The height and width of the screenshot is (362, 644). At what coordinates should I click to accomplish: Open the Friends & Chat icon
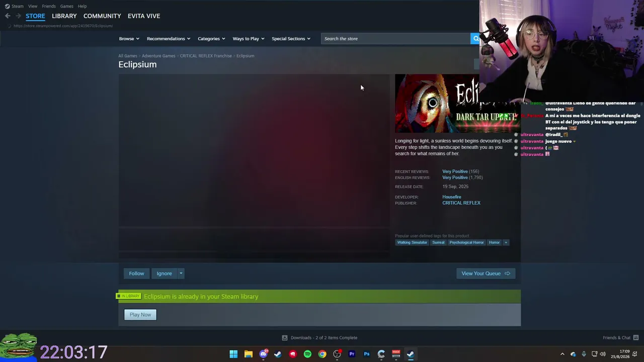[x=636, y=338]
